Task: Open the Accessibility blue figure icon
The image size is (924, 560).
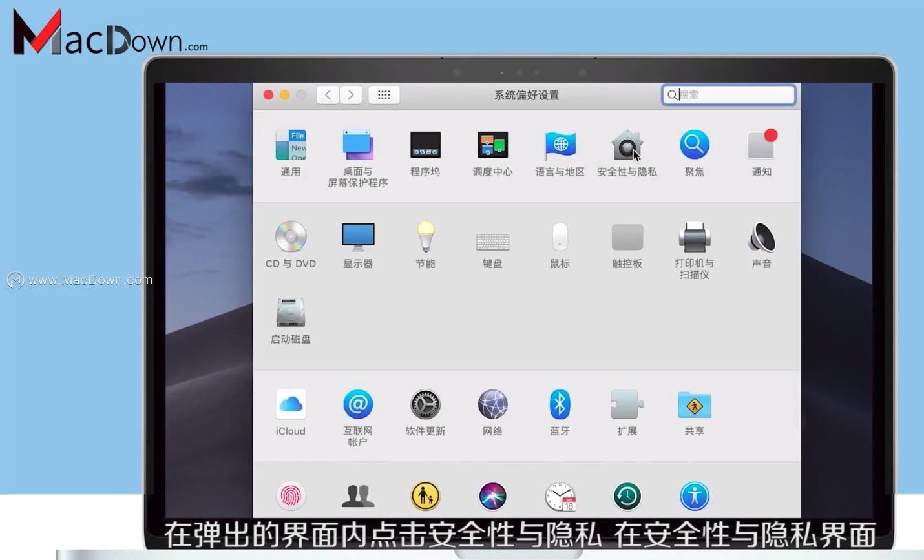Action: coord(695,496)
